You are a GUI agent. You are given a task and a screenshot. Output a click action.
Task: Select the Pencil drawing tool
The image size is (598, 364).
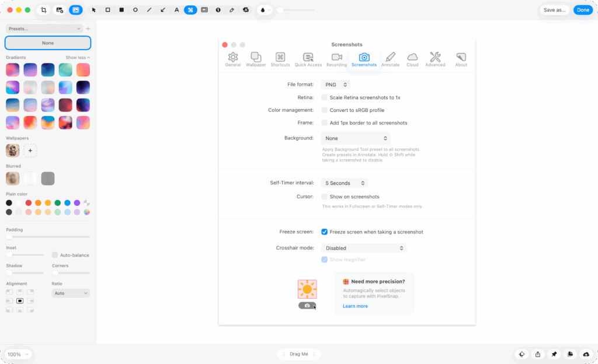[232, 10]
